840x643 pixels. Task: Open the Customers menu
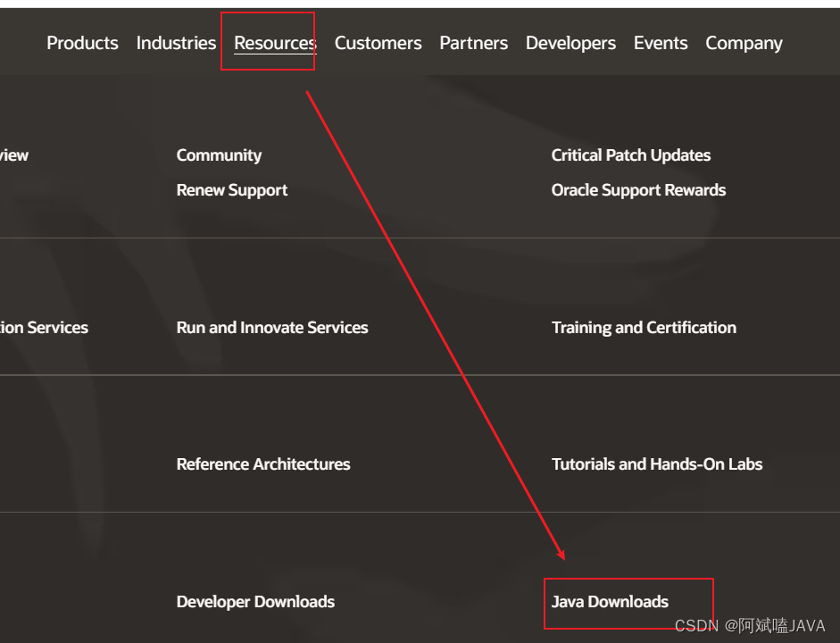(x=378, y=43)
